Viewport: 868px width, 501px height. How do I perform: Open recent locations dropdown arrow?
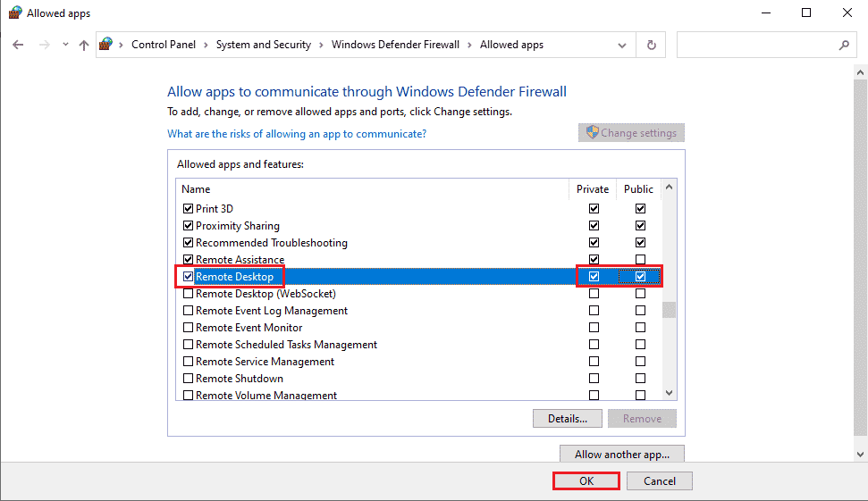pyautogui.click(x=65, y=45)
